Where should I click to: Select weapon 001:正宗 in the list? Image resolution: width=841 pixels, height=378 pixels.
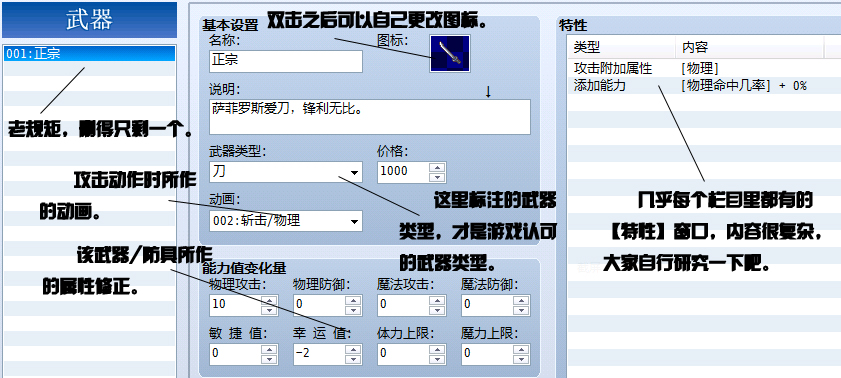90,54
